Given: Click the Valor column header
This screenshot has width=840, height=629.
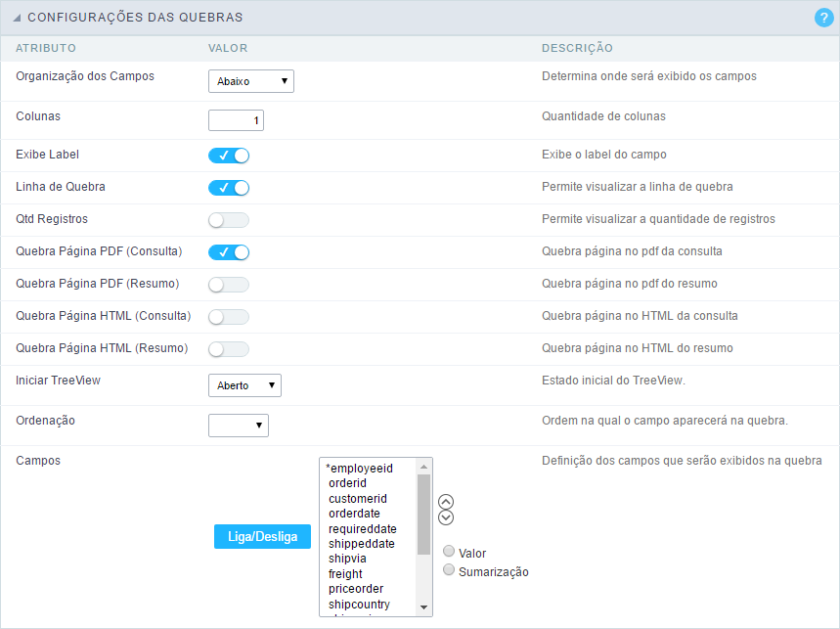Looking at the screenshot, I should [228, 48].
